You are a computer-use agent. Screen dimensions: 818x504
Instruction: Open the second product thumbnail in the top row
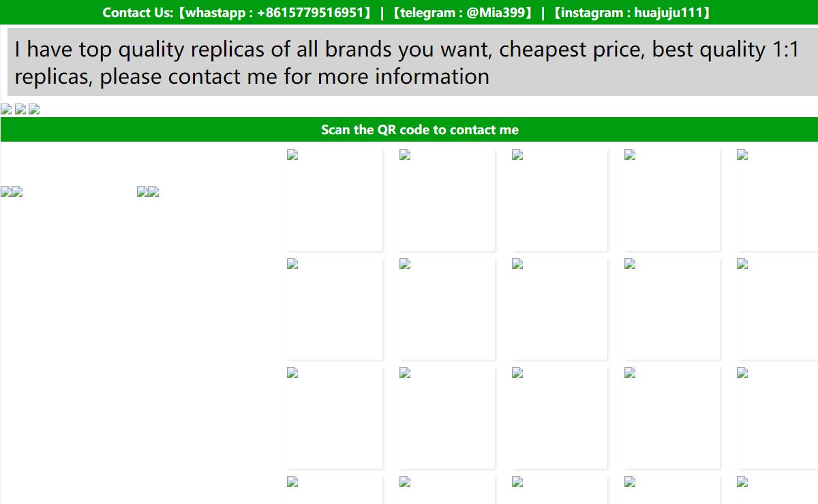(x=446, y=199)
